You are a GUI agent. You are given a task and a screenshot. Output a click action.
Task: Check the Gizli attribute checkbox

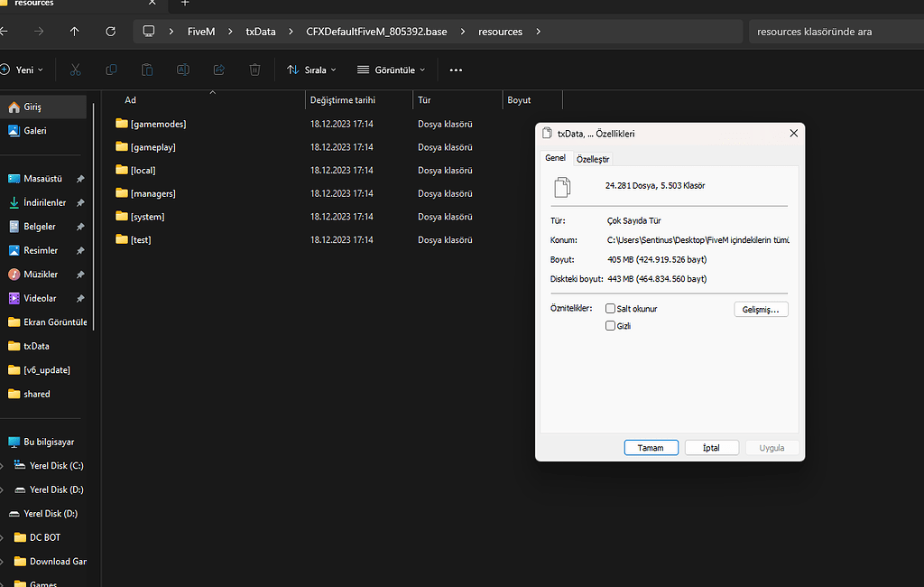point(611,326)
